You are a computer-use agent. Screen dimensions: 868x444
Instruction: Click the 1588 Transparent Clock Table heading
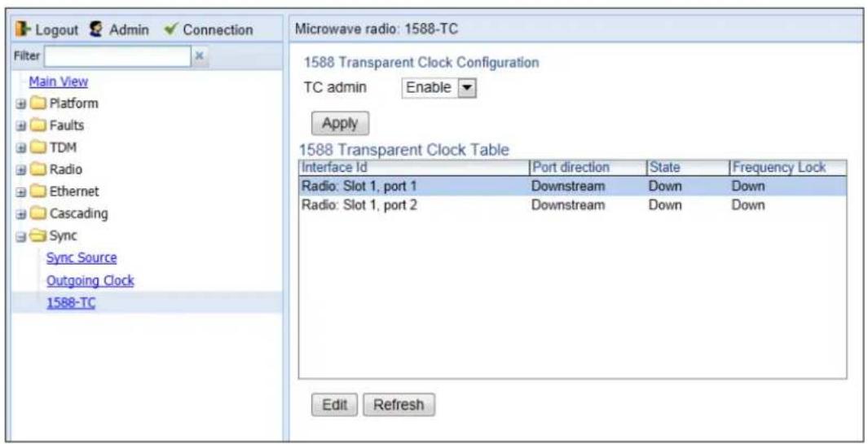(404, 150)
